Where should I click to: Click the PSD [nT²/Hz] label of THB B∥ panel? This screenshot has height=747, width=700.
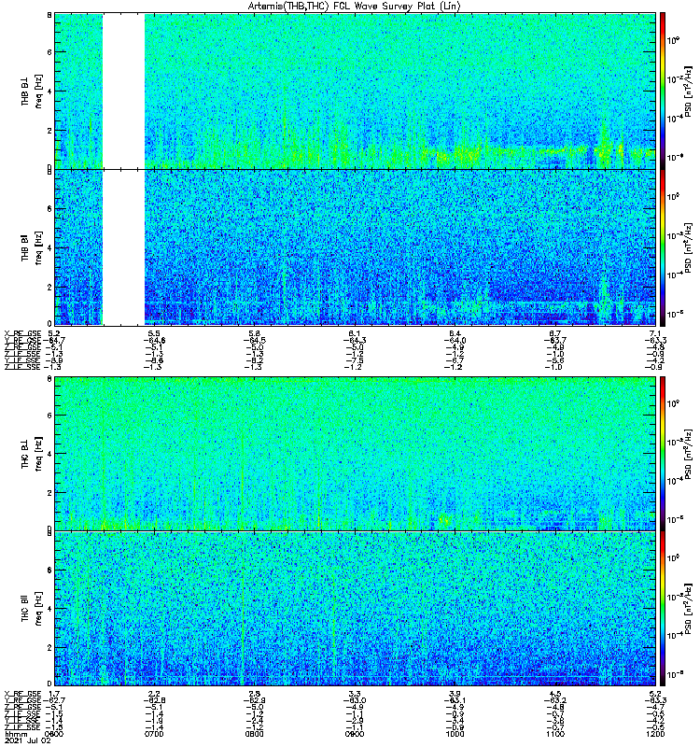tap(688, 247)
